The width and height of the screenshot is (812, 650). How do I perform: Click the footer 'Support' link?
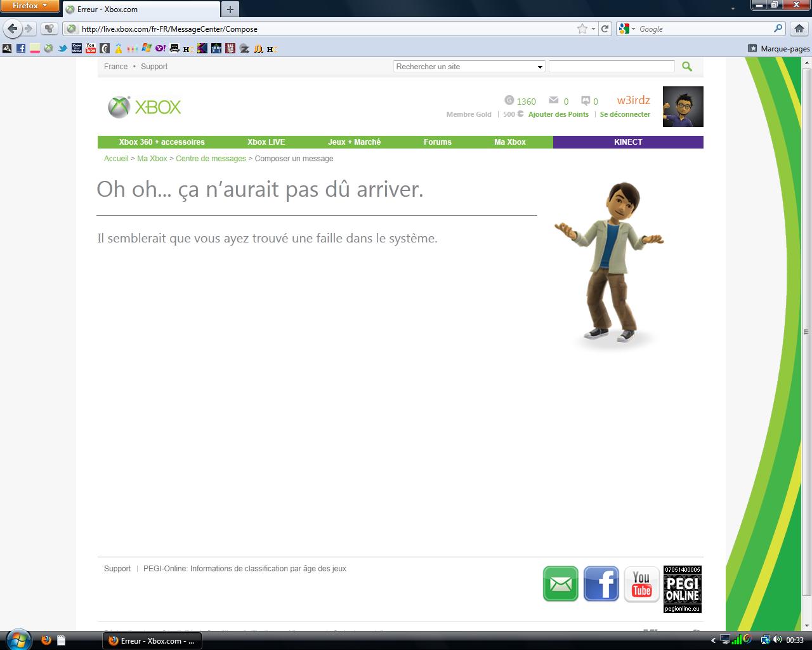click(117, 569)
